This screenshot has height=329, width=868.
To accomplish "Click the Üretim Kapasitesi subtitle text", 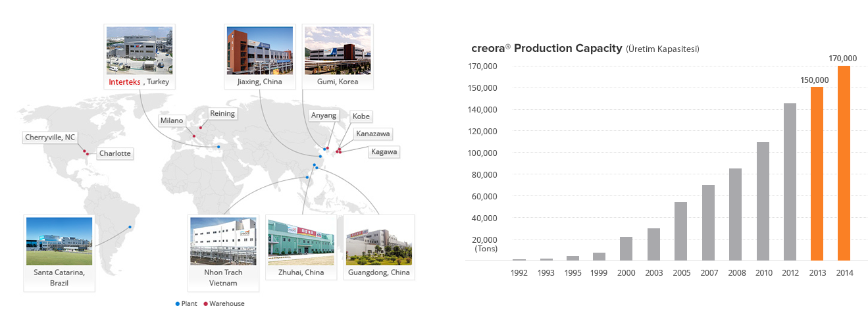I will 663,49.
